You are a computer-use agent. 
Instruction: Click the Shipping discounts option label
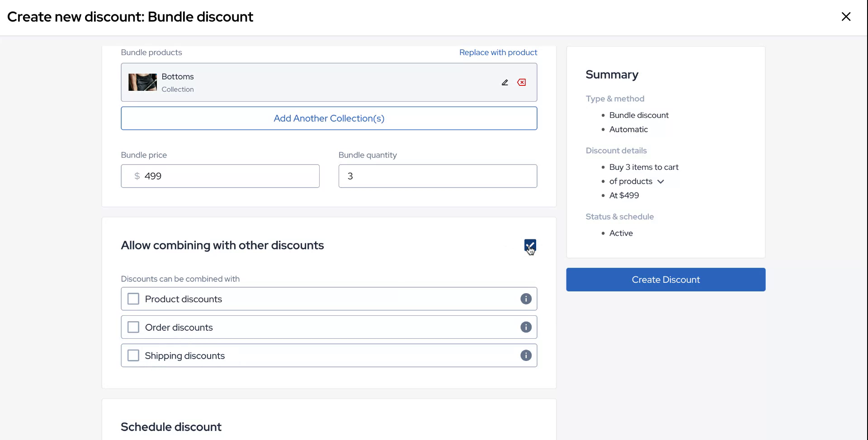pos(184,356)
